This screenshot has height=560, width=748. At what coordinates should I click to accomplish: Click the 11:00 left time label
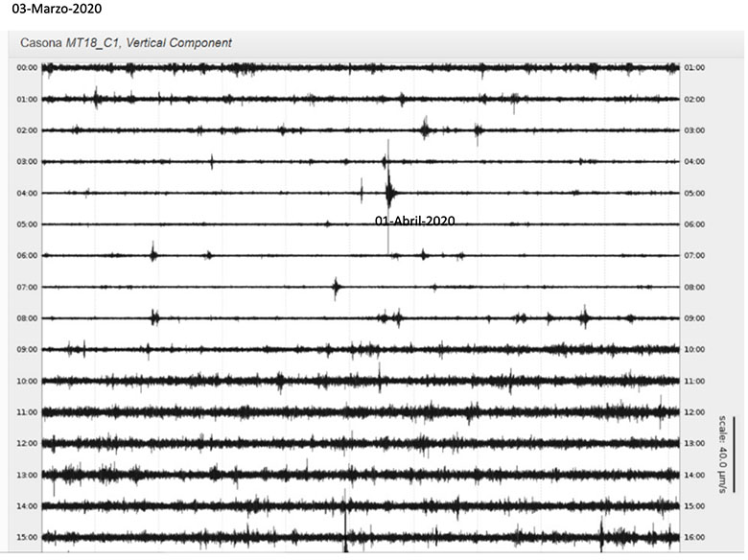coord(27,412)
